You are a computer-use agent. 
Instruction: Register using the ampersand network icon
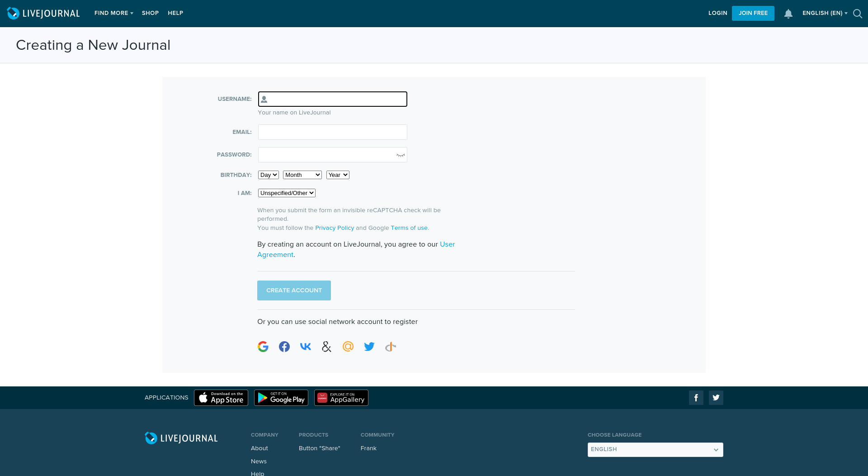[x=326, y=347]
